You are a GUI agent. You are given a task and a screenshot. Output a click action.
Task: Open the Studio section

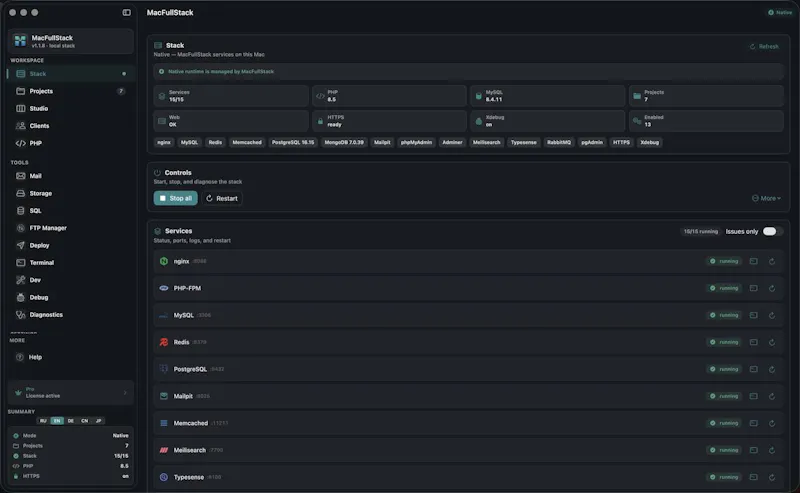coord(70,109)
